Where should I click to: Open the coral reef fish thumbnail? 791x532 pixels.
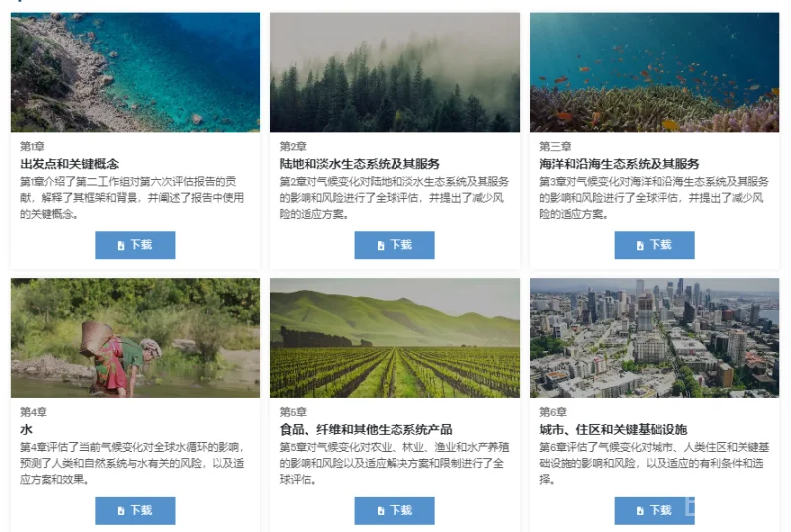tap(655, 72)
